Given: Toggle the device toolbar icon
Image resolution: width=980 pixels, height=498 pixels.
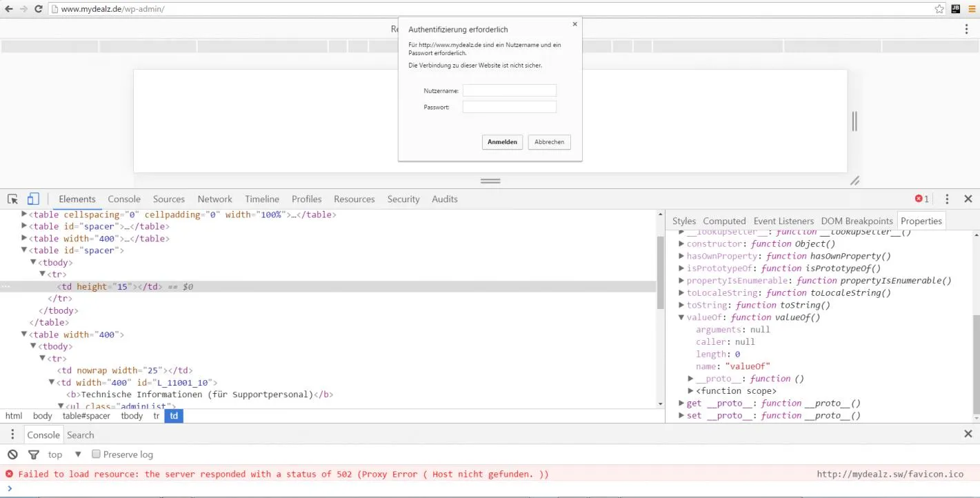Looking at the screenshot, I should pos(33,199).
